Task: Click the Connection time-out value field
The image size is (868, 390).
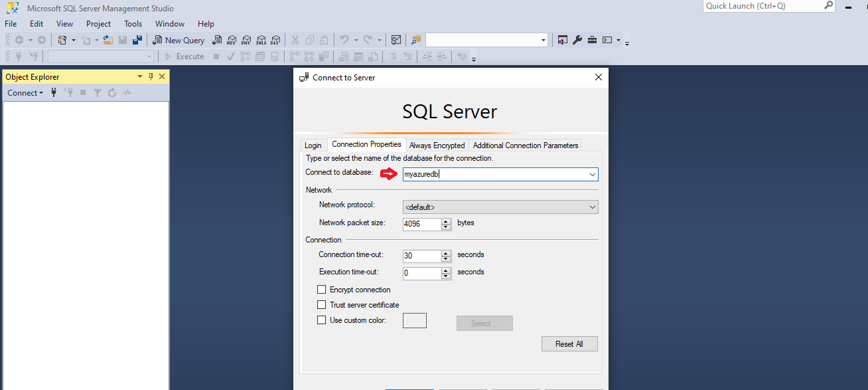Action: click(422, 256)
